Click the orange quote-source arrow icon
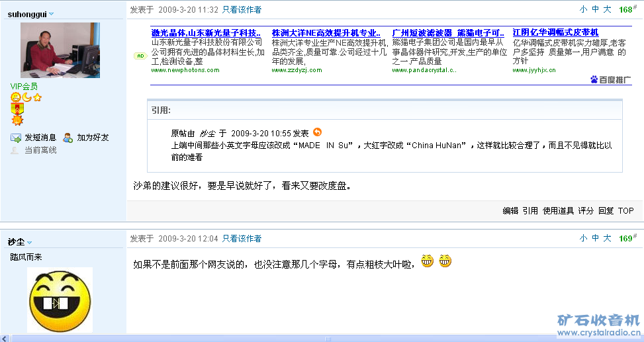Viewport: 644px width, 342px height. pyautogui.click(x=318, y=132)
